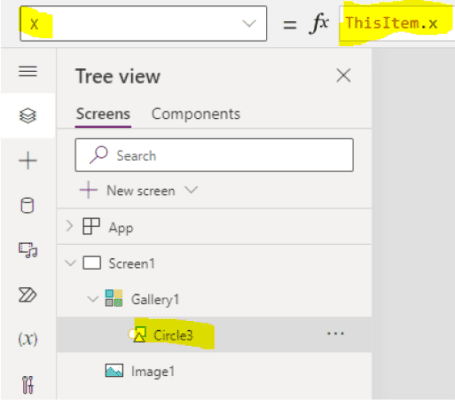Open the Variables (x) icon
The image size is (455, 400).
(28, 339)
